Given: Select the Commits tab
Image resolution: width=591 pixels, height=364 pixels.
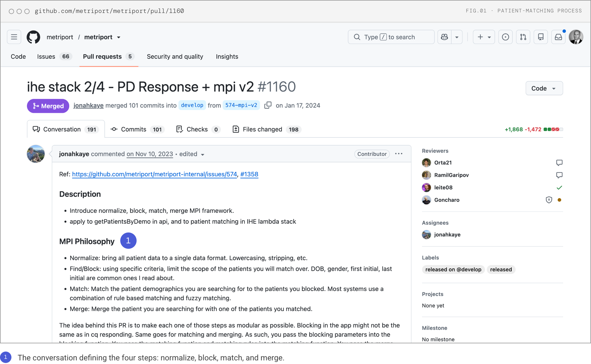Looking at the screenshot, I should coord(137,129).
